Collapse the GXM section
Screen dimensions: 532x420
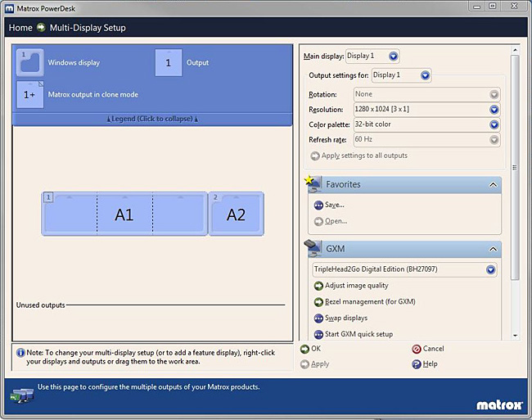[x=493, y=249]
